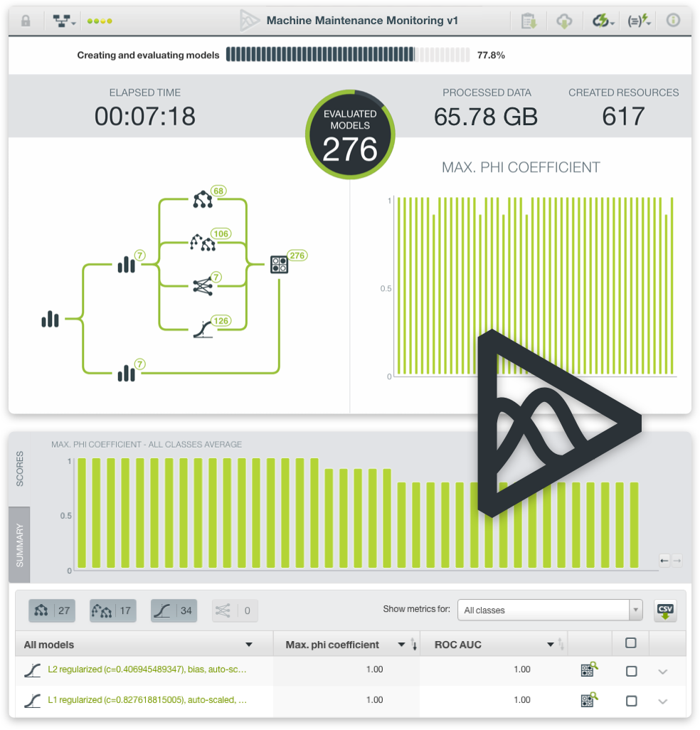Click the left arrow on the scores chart
The width and height of the screenshot is (700, 730).
(664, 561)
